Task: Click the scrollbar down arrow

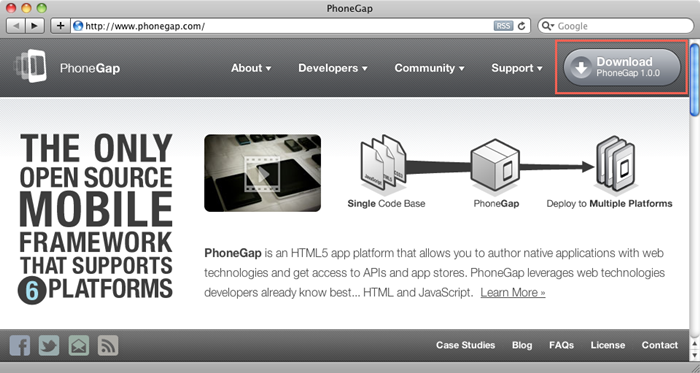Action: coord(695,355)
